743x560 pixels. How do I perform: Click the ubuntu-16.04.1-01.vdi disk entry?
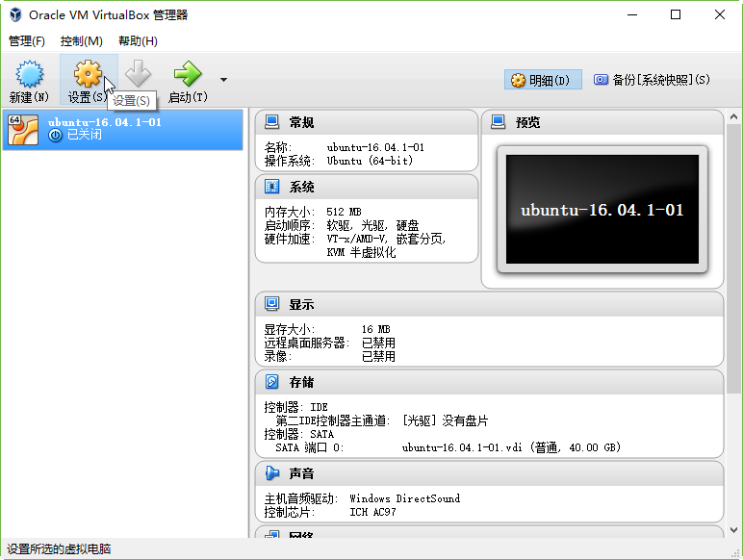(x=511, y=447)
